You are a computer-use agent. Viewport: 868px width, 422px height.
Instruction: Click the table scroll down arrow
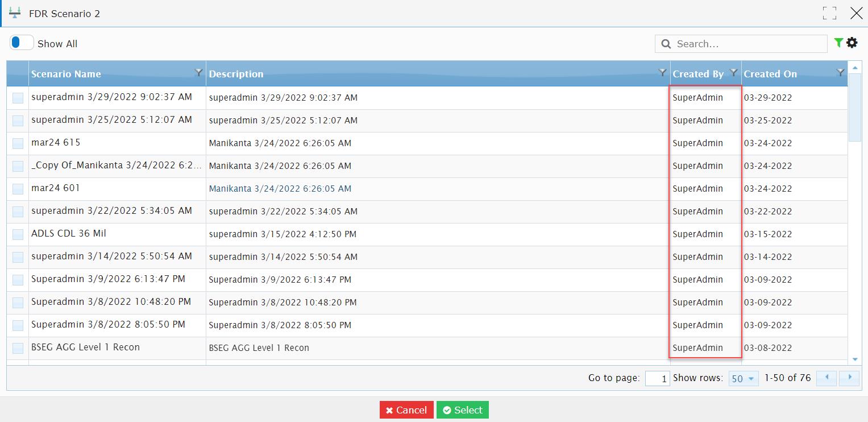[x=855, y=359]
